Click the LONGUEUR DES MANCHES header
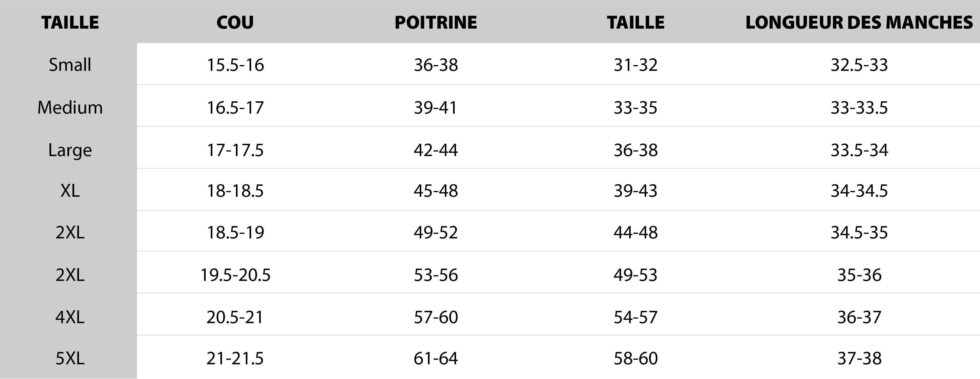 (x=859, y=22)
